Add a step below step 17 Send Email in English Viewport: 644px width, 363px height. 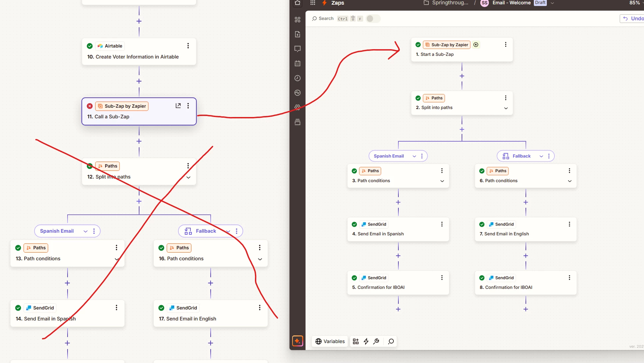[210, 343]
